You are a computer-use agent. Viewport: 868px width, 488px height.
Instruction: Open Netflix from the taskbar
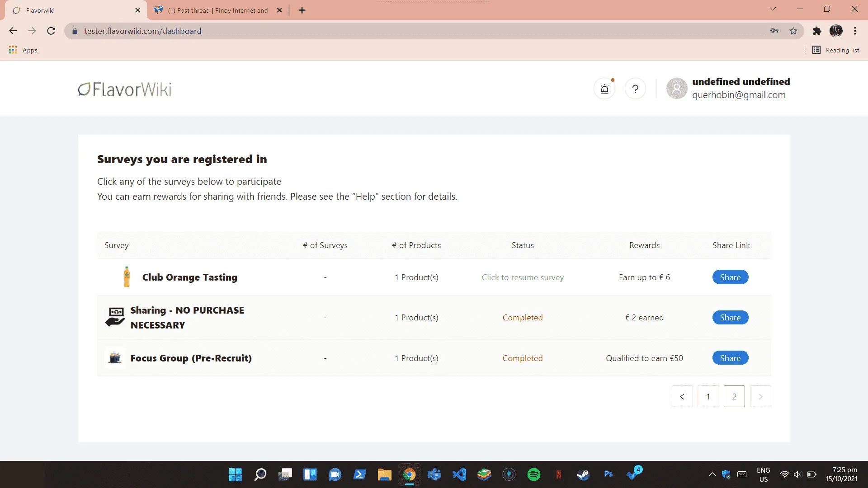pyautogui.click(x=559, y=474)
